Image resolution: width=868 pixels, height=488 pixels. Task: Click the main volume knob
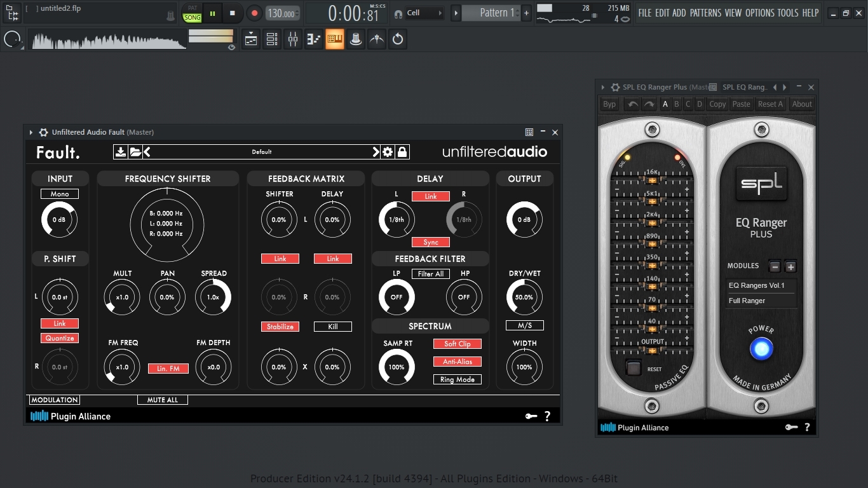click(x=11, y=39)
